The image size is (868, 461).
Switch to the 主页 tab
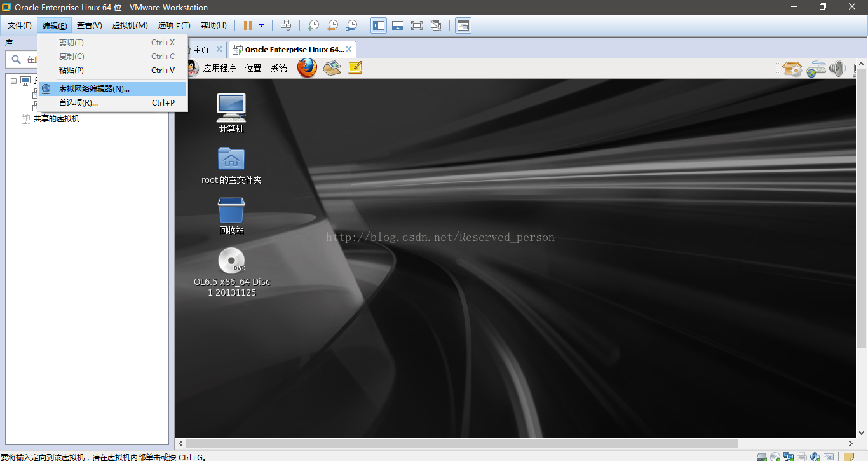(201, 50)
